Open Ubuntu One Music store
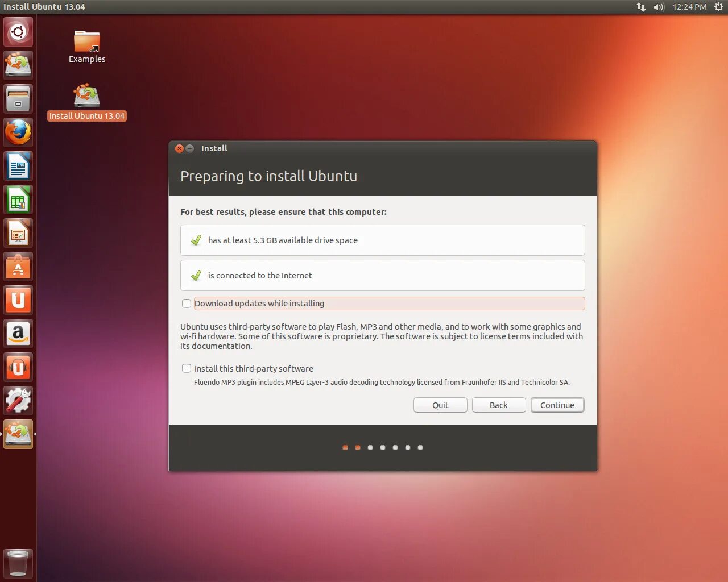The height and width of the screenshot is (582, 728). pyautogui.click(x=18, y=367)
